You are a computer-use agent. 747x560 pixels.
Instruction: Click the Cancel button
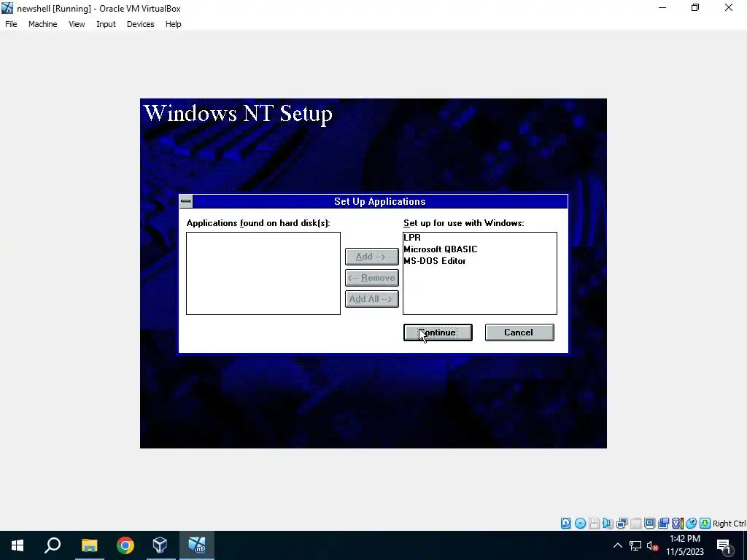(519, 332)
